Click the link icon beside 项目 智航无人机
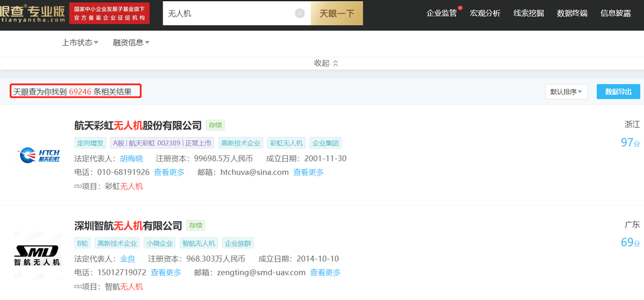Viewport: 644px width, 300px height. pyautogui.click(x=78, y=287)
